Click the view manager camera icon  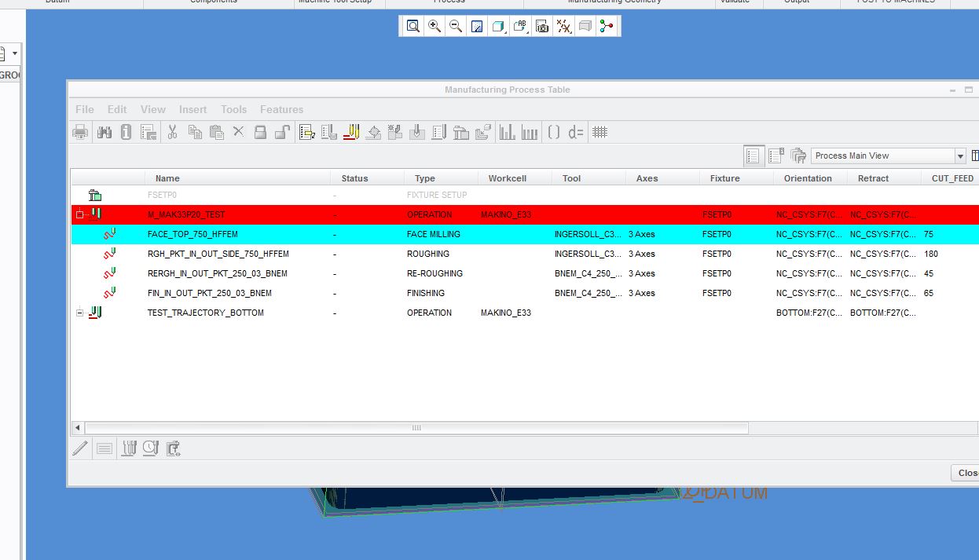pos(542,27)
